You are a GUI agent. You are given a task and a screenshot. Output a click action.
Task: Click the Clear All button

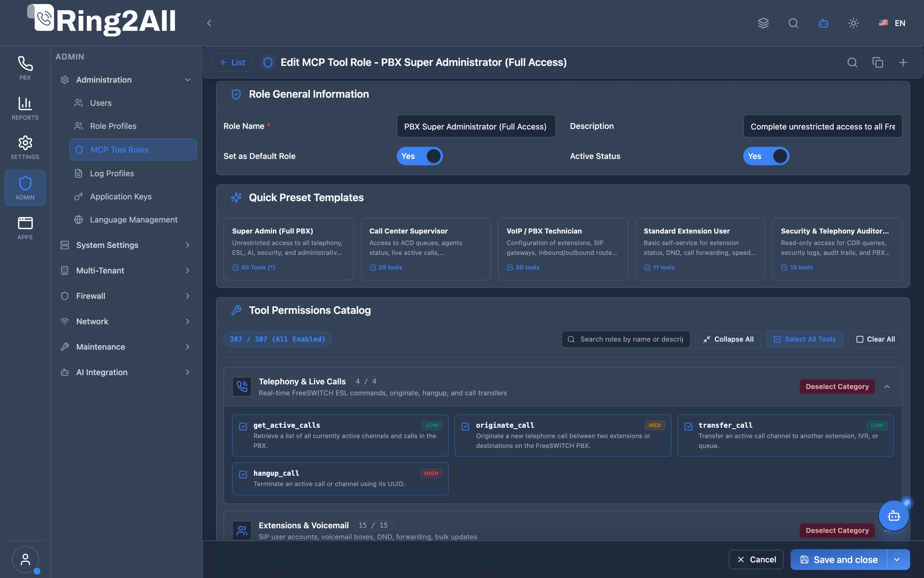(x=875, y=339)
